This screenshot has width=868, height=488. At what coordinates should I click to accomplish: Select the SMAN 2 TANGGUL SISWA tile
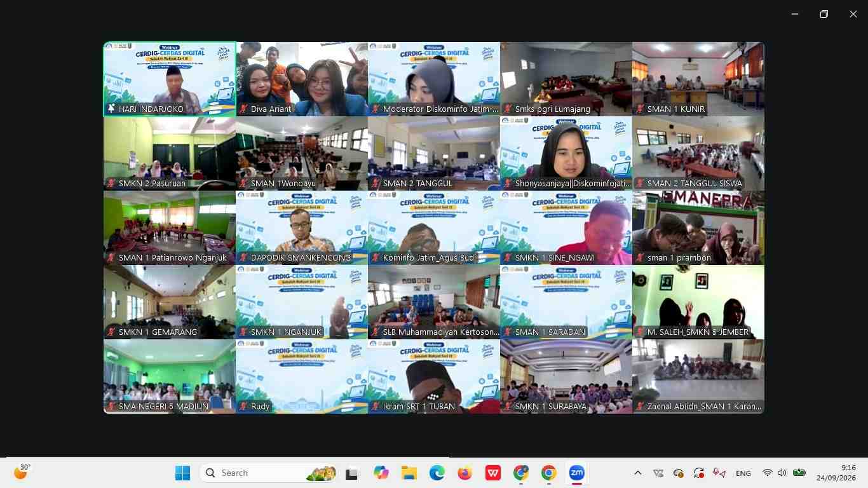click(698, 153)
